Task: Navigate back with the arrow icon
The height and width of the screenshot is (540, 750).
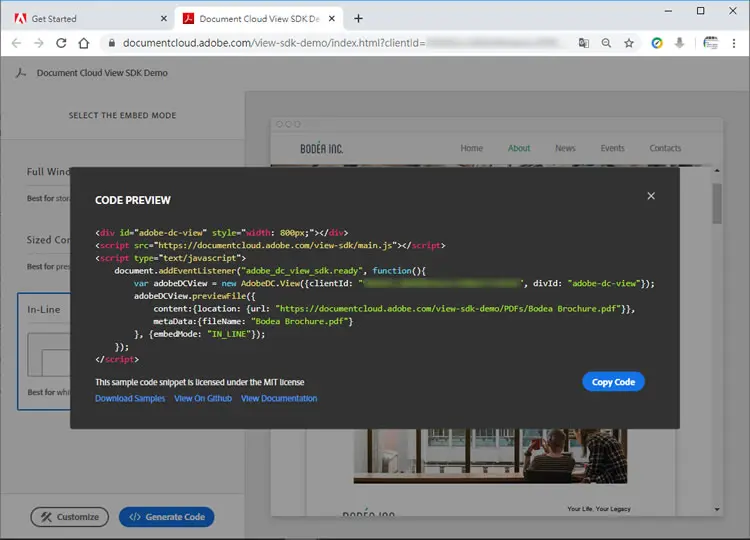Action: click(x=16, y=43)
